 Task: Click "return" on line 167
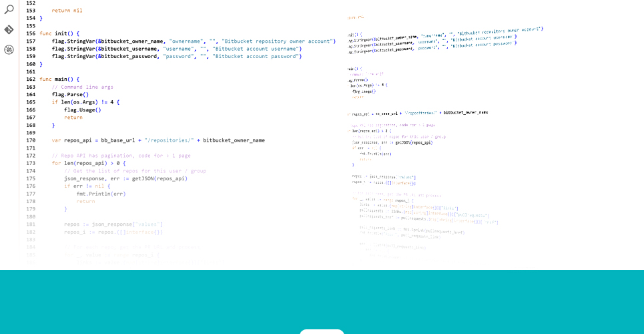pos(73,117)
